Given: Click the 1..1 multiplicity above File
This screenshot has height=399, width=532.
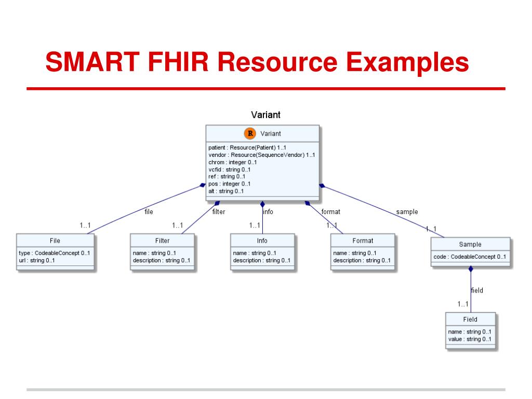Looking at the screenshot, I should coord(85,225).
